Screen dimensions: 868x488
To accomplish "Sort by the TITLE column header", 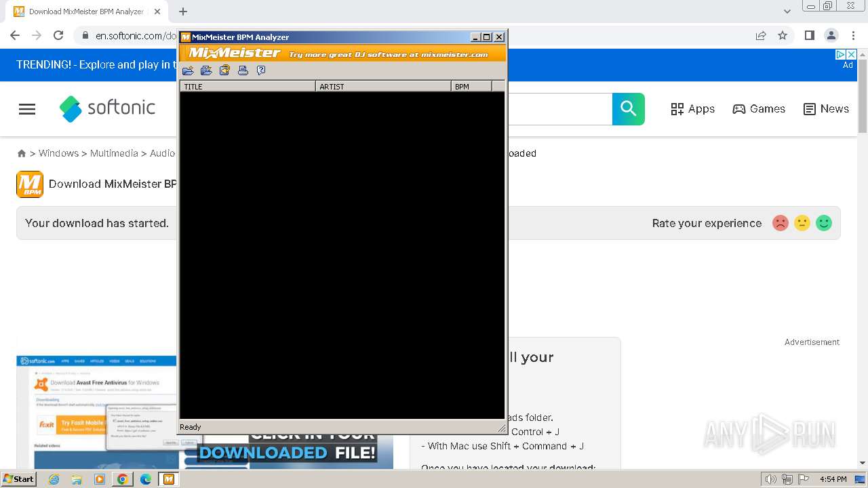I will click(248, 86).
